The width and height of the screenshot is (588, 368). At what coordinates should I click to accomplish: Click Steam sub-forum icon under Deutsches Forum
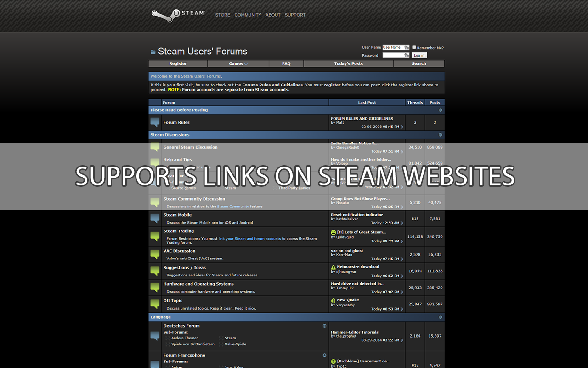pyautogui.click(x=221, y=338)
